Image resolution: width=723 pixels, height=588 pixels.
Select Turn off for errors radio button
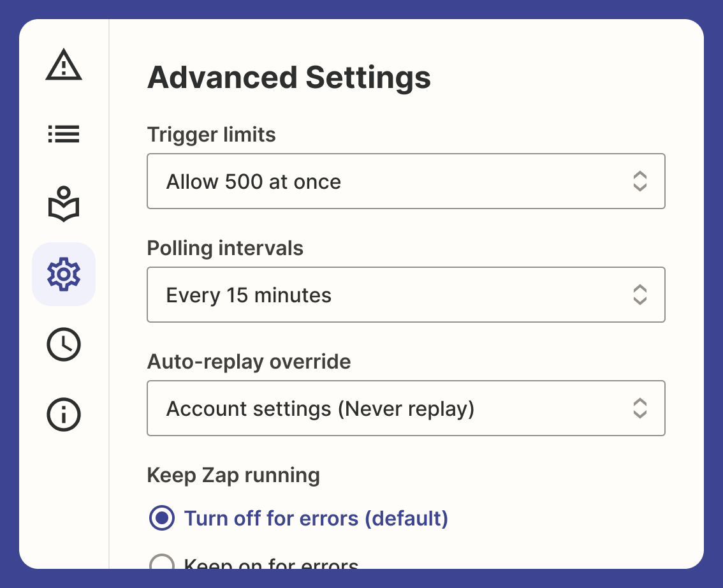point(162,518)
